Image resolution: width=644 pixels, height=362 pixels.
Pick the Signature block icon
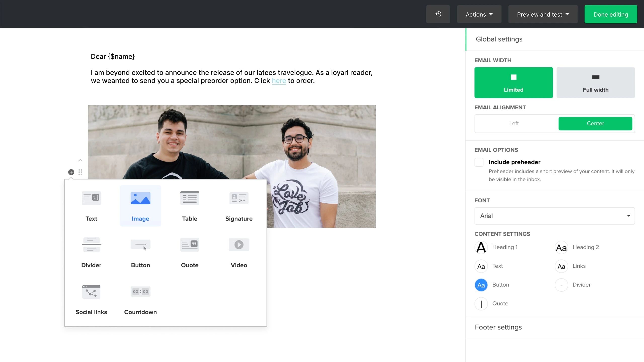coord(239,198)
